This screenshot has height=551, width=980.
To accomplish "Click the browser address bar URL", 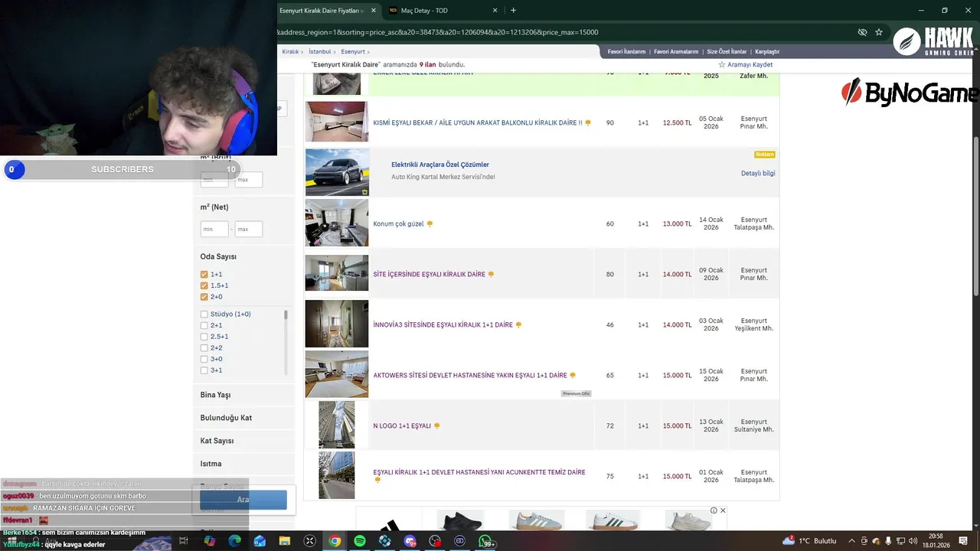I will point(438,32).
